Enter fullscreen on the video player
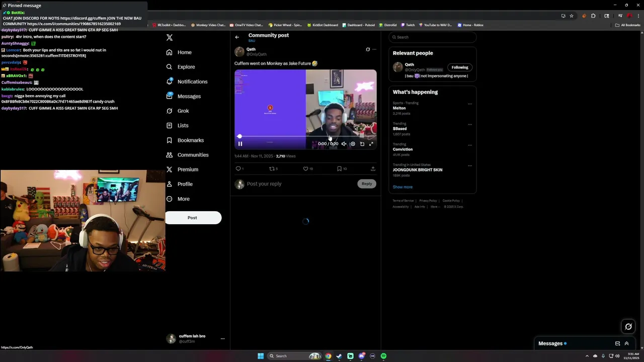This screenshot has width=644, height=362. 371,144
